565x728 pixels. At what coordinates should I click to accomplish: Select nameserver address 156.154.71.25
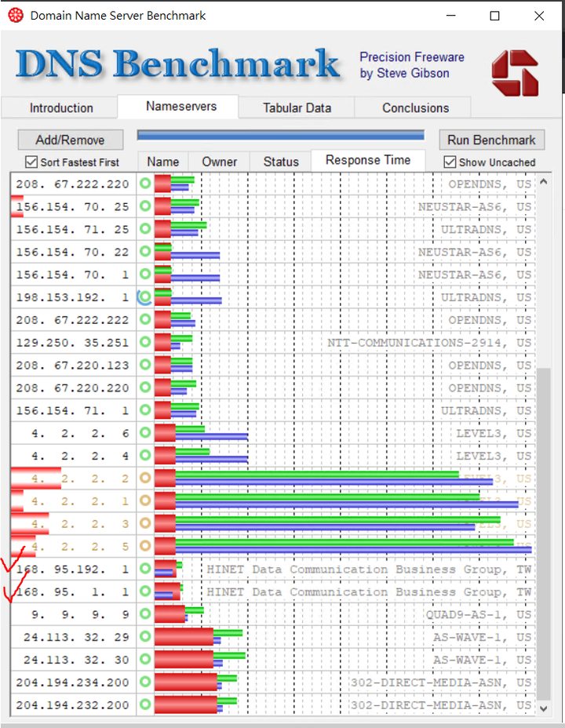pyautogui.click(x=72, y=229)
